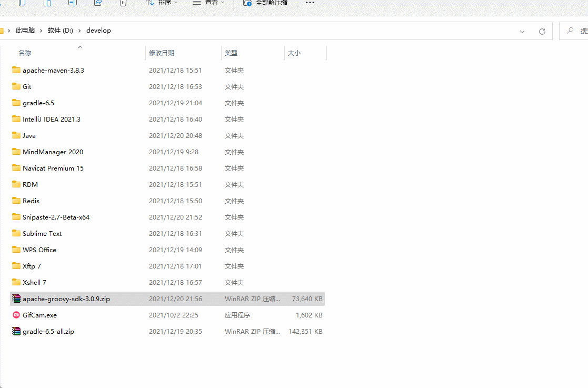
Task: Click folder name IntelliJ IDEA 2021.3
Action: point(52,119)
